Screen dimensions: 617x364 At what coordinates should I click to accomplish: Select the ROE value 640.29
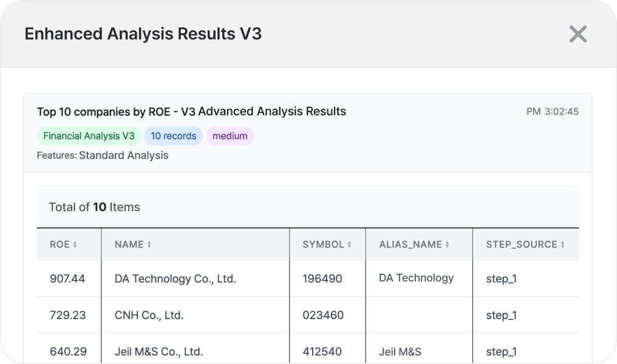pos(68,352)
